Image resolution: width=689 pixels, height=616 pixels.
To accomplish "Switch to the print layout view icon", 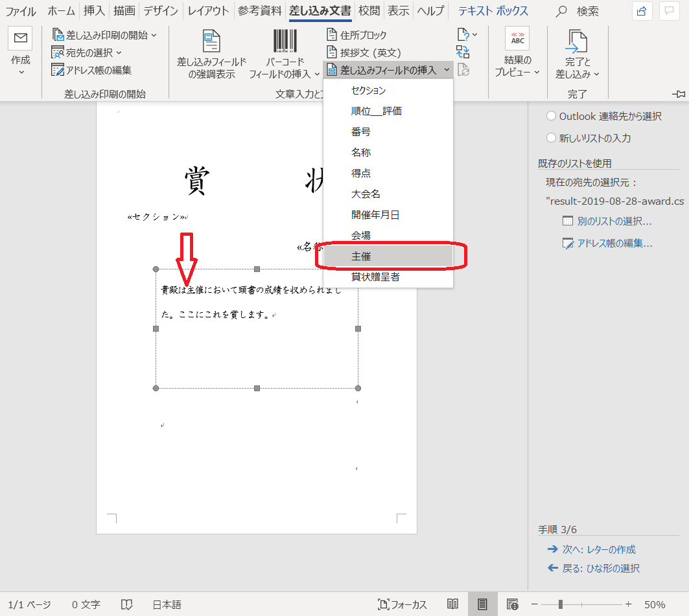I will point(482,604).
